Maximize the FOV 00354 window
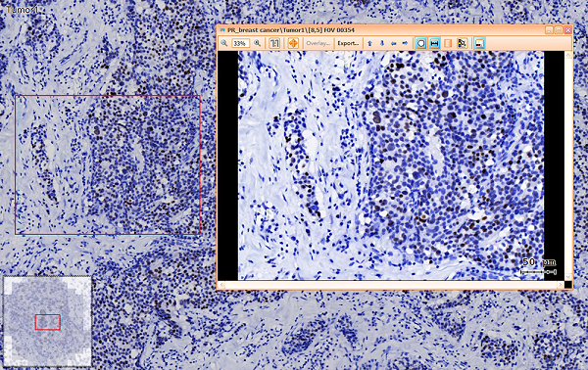This screenshot has width=588, height=370. pyautogui.click(x=559, y=30)
